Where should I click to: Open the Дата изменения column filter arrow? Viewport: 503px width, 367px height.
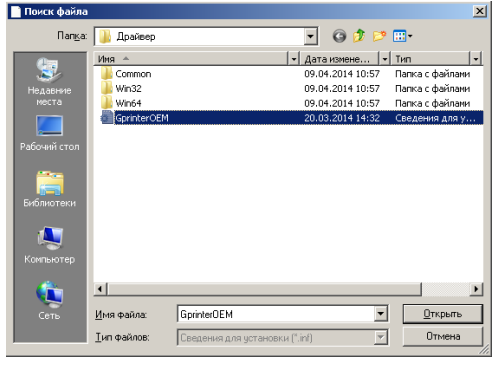385,59
